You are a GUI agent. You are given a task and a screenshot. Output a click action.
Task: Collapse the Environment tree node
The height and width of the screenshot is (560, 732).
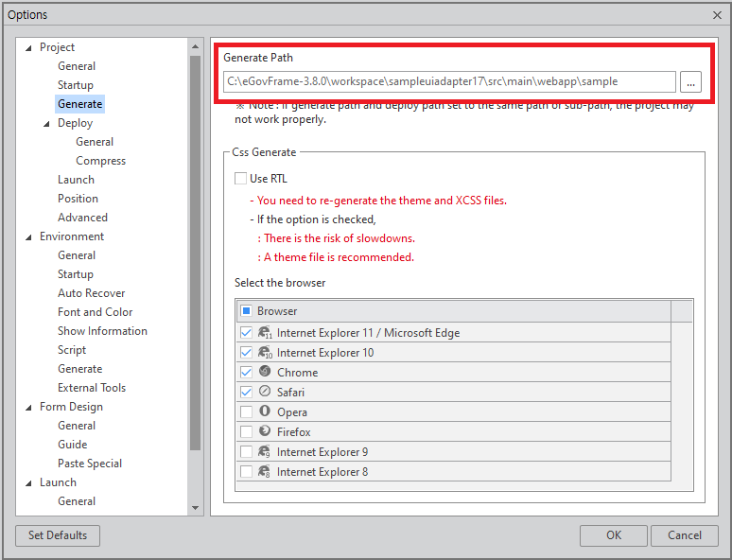coord(28,236)
